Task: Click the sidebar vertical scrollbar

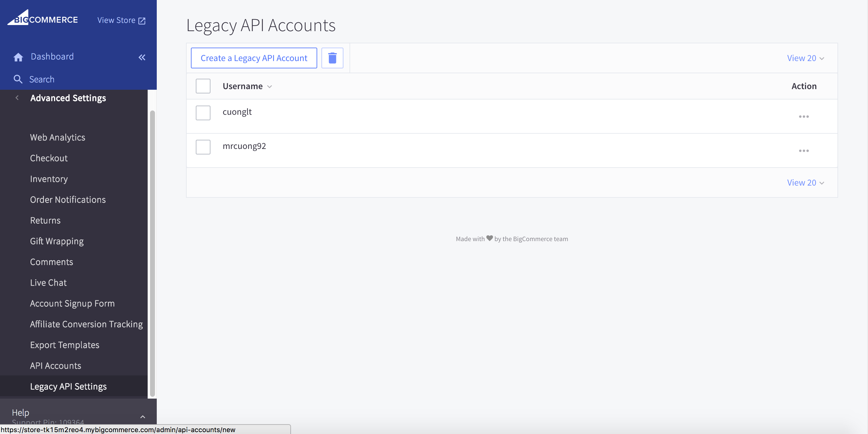Action: pos(152,253)
